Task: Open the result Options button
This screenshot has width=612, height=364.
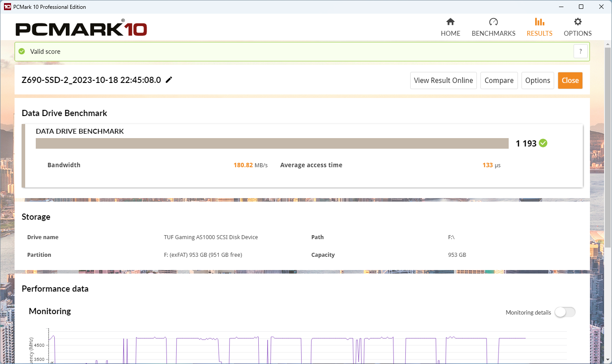Action: pos(538,80)
